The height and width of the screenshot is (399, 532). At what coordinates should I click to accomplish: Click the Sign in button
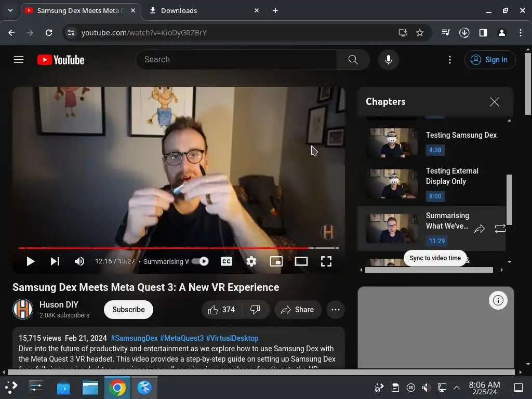pos(489,60)
